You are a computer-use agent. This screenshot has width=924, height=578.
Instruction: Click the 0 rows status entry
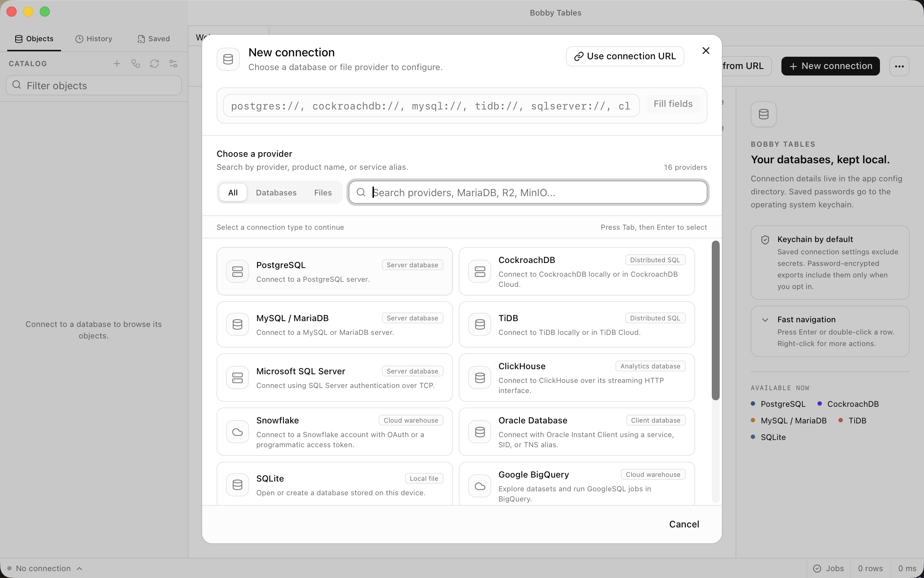click(870, 569)
